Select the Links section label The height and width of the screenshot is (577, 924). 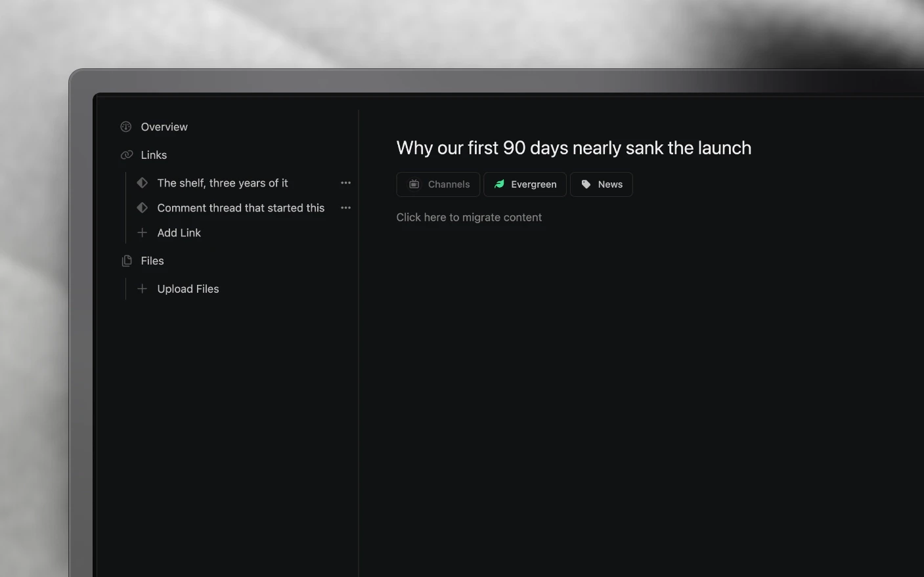pyautogui.click(x=154, y=155)
